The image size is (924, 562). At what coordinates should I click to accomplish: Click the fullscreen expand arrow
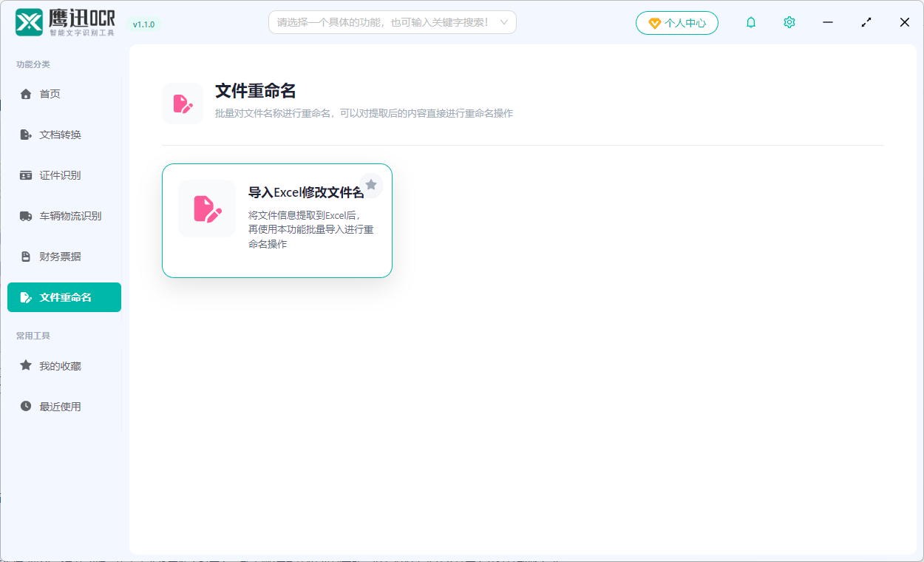[866, 22]
